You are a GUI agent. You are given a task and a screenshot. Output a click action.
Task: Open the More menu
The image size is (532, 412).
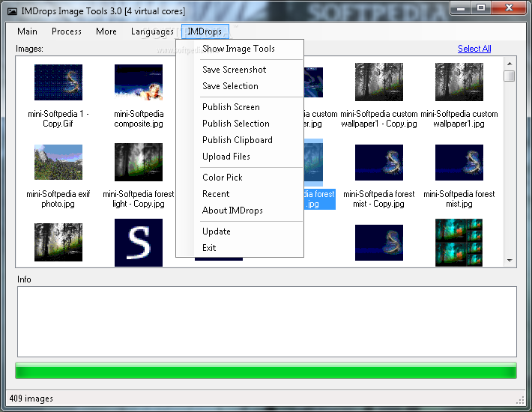point(106,31)
